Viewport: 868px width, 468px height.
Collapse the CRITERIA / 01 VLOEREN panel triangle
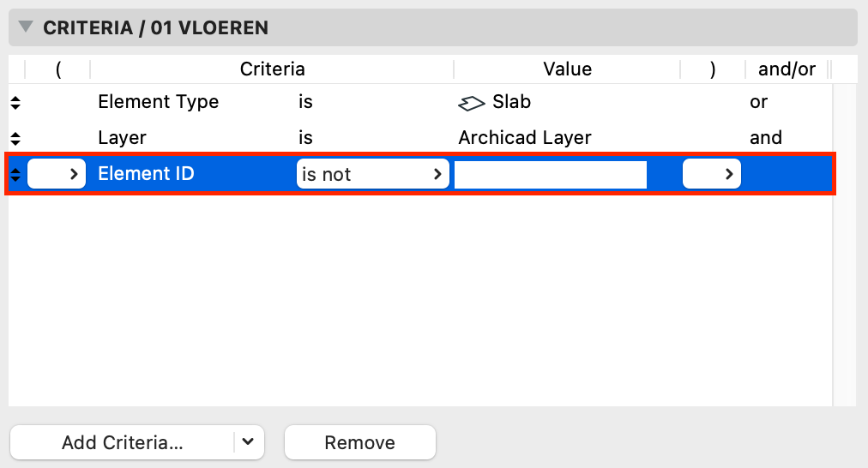click(x=26, y=27)
